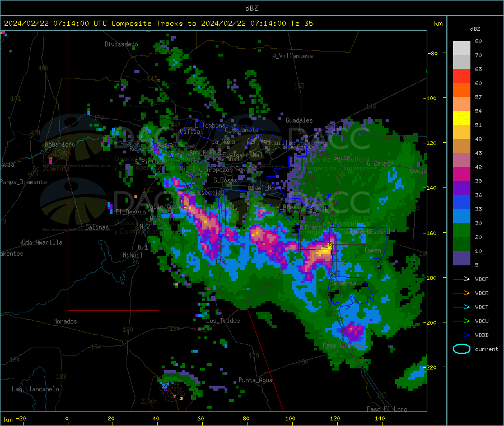The image size is (504, 426).
Task: Click the 'Pampa_Diamante' map label
Action: click(23, 182)
